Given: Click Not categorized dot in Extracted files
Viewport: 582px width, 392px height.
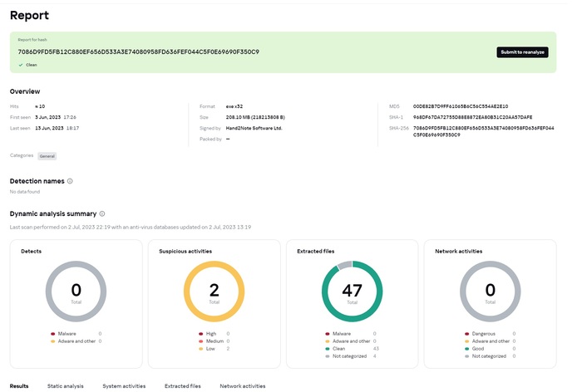Looking at the screenshot, I should (x=328, y=356).
